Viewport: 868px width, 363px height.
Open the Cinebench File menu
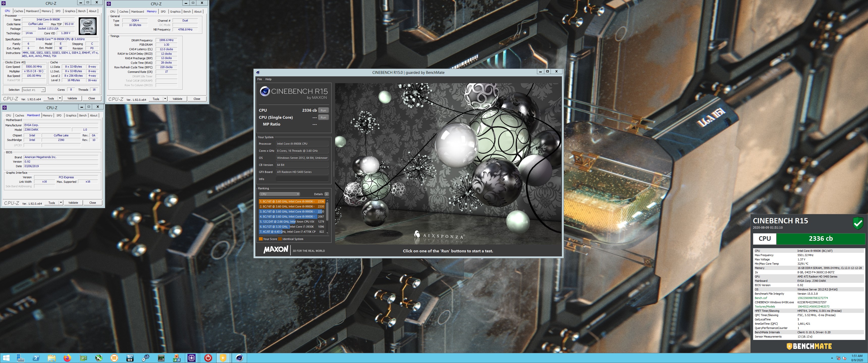pos(259,79)
